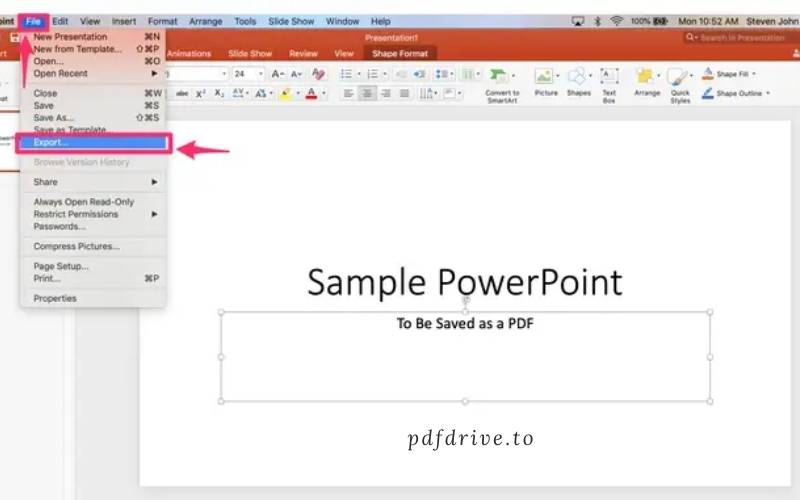Click Convert to SmartArt

(502, 85)
